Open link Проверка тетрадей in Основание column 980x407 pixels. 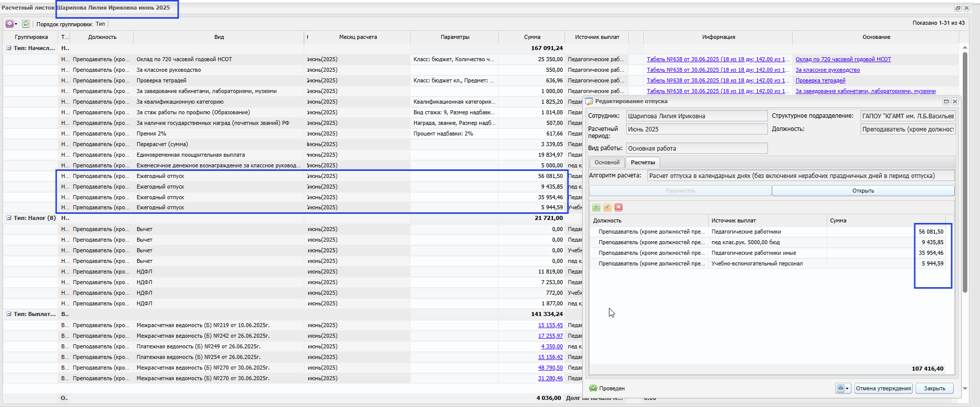coord(820,80)
